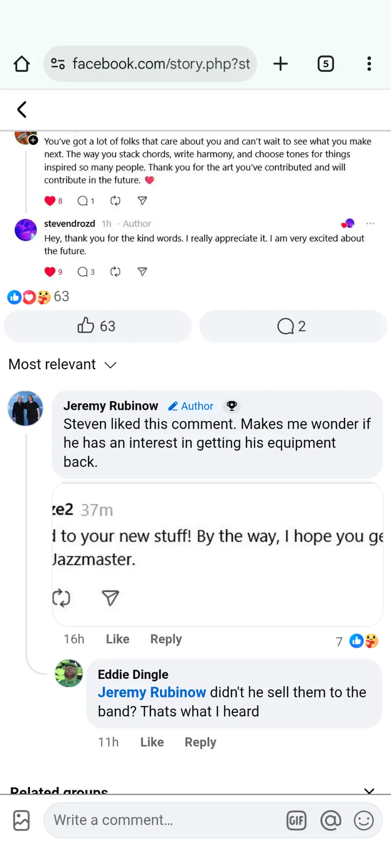The width and height of the screenshot is (391, 868).
Task: Toggle a heart reaction on stevendrozd's comment
Action: click(50, 271)
